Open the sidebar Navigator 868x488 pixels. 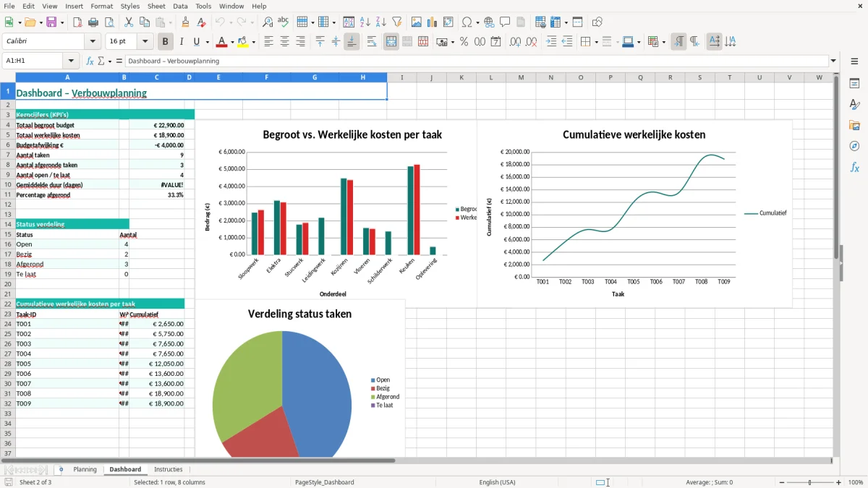click(854, 147)
